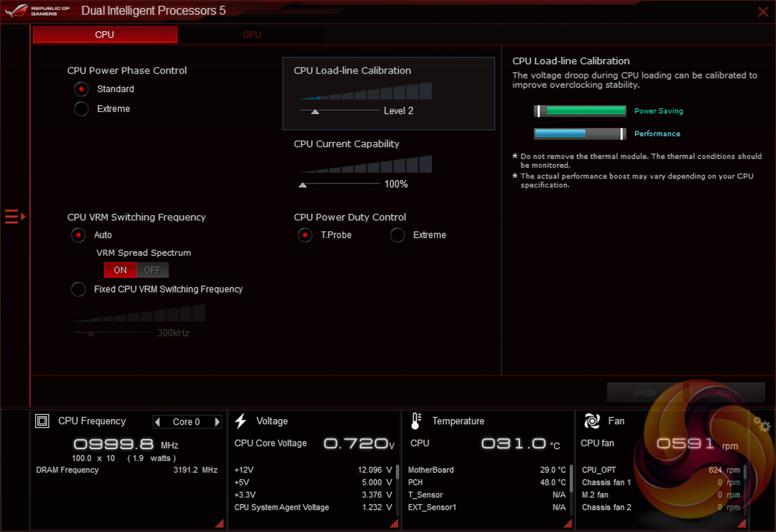776x532 pixels.
Task: Click the MotherBoard temperature row
Action: pos(487,470)
